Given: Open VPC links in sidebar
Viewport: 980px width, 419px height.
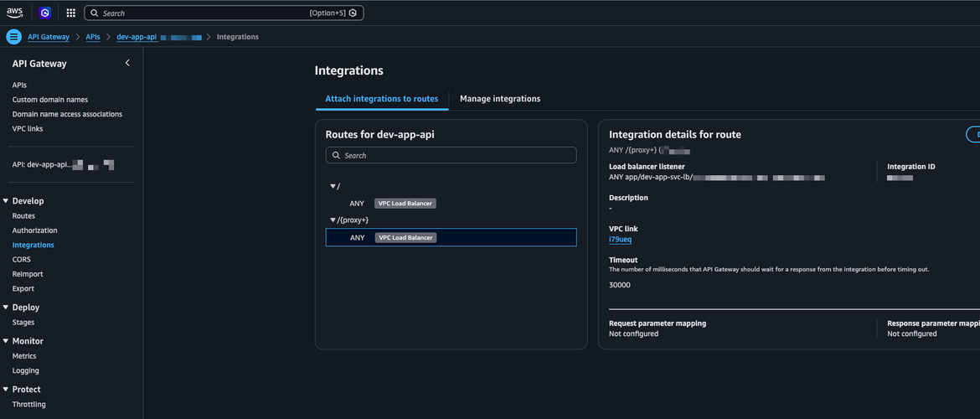Looking at the screenshot, I should tap(28, 128).
